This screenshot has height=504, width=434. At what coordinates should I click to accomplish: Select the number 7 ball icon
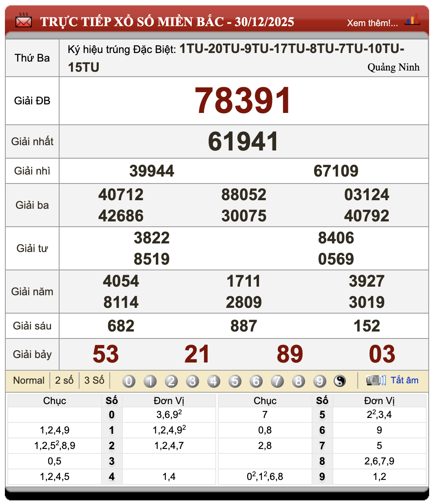[277, 380]
